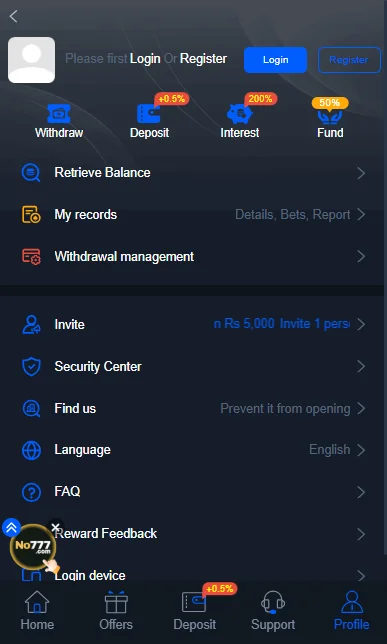Go to the Offers tab

tap(116, 611)
